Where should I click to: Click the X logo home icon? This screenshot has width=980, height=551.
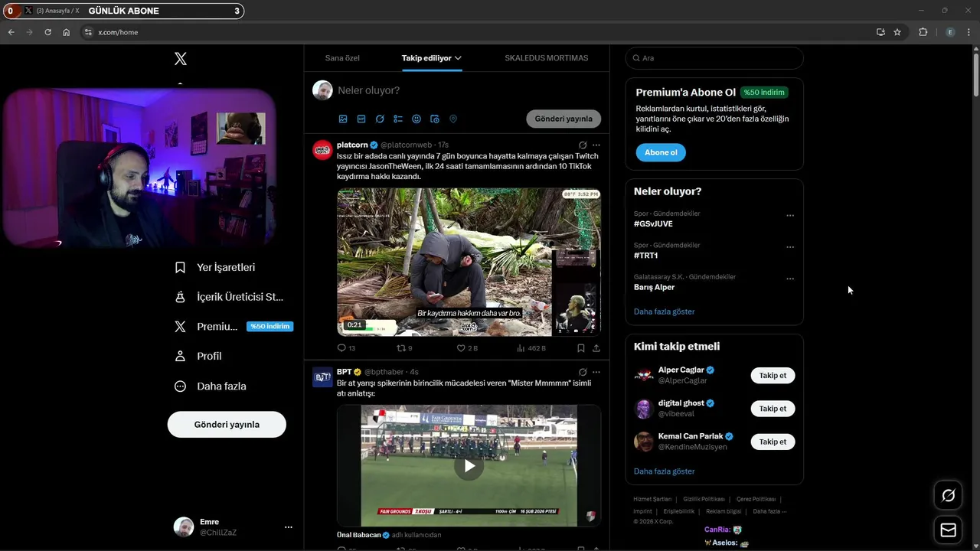181,58
